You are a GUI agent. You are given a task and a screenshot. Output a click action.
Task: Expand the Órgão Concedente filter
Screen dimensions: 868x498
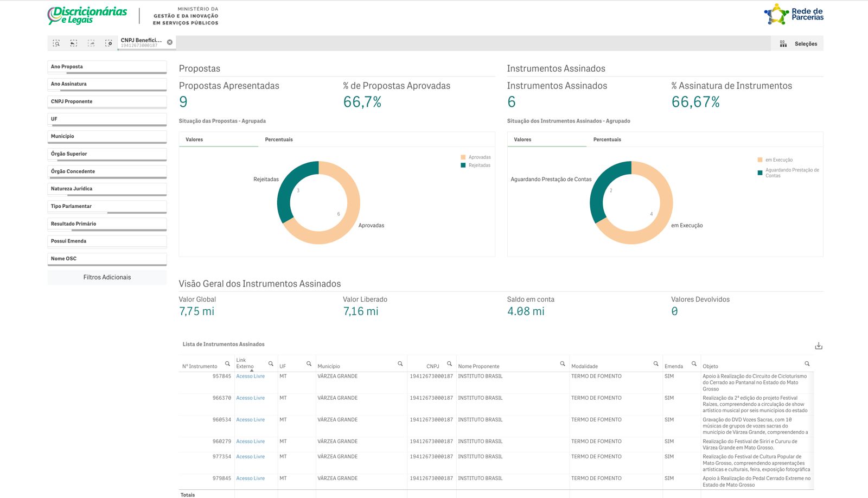coord(107,171)
